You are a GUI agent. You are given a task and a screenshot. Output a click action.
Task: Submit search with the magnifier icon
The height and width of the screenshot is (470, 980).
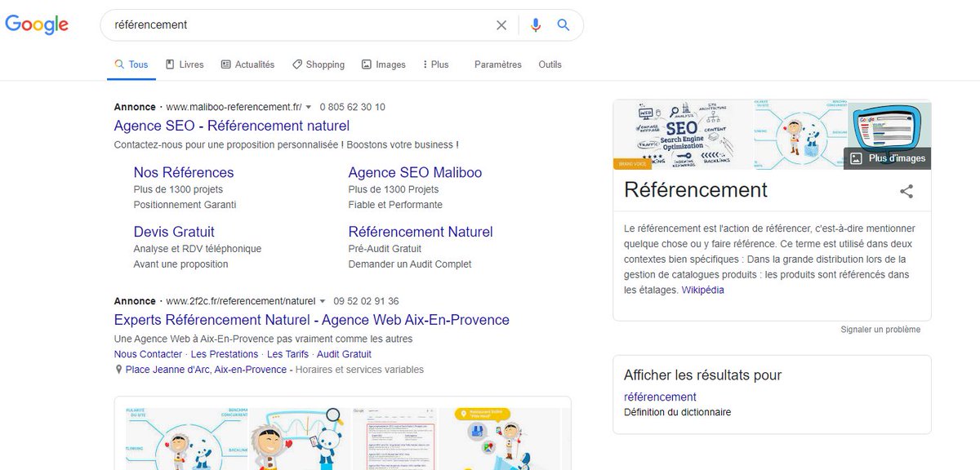click(563, 25)
